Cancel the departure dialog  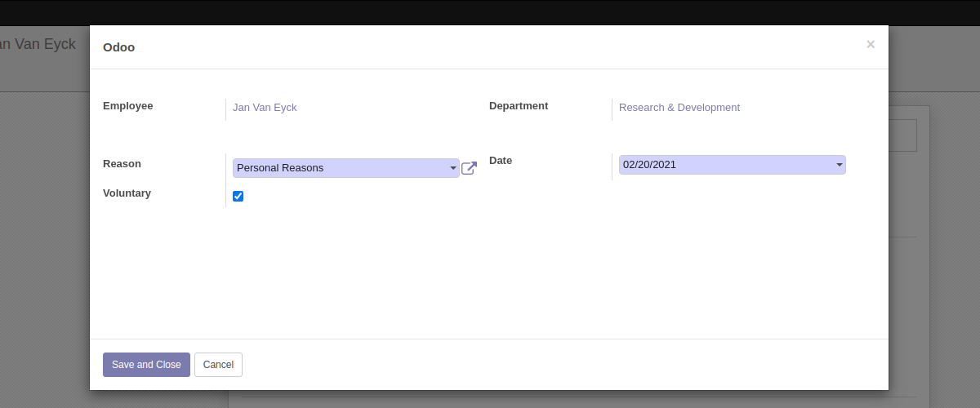(218, 365)
